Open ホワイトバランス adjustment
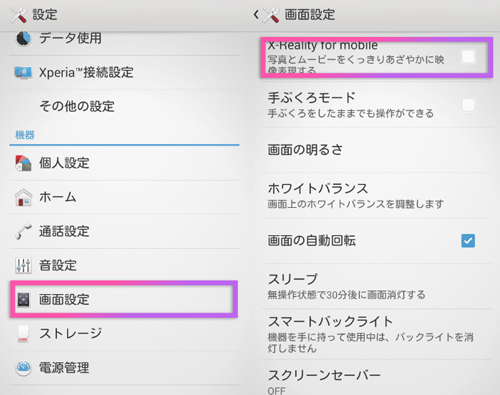 377,196
